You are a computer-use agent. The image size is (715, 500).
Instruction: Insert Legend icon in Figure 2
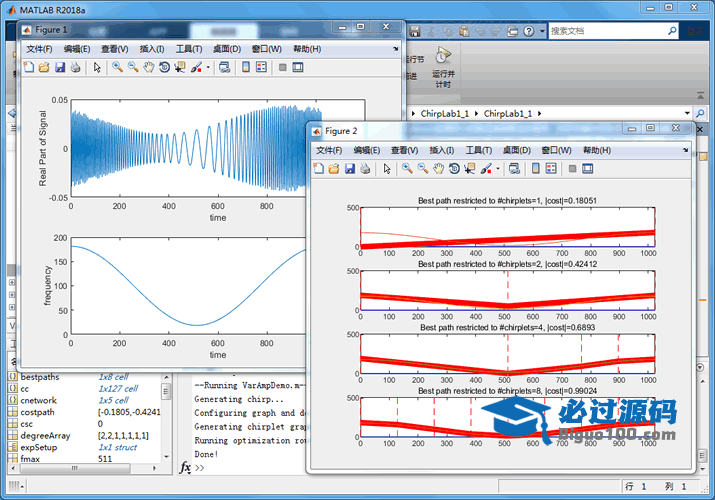click(551, 169)
